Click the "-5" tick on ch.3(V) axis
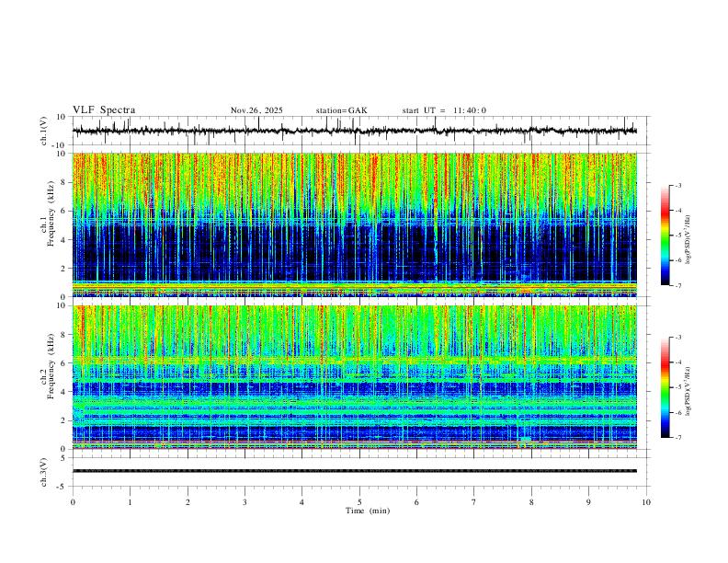Screen dimensions: 728x563 pos(63,487)
